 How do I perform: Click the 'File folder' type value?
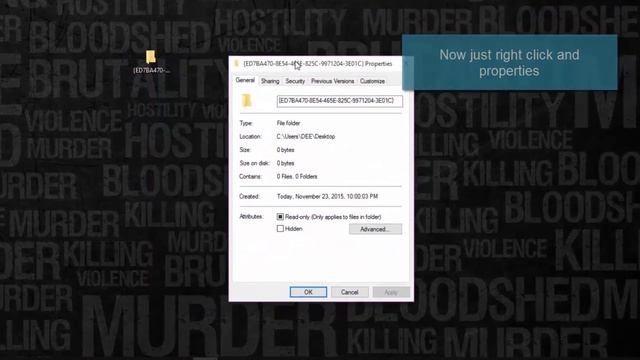click(x=289, y=123)
